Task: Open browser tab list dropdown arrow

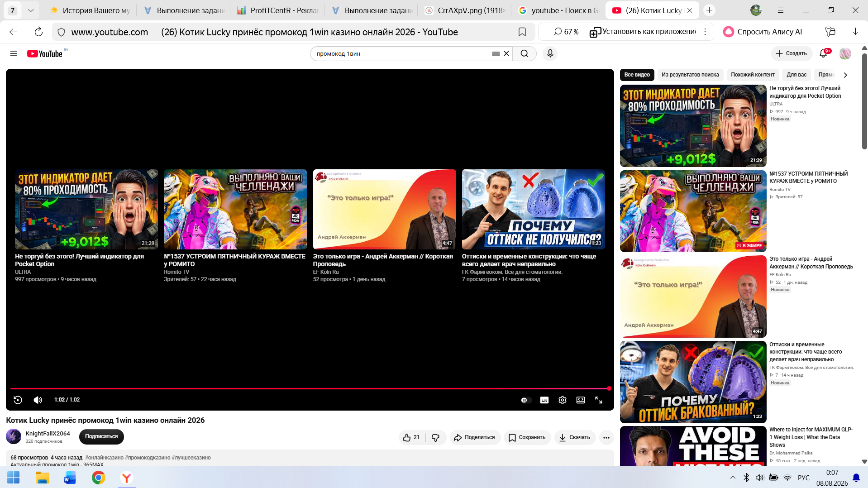Action: (x=30, y=10)
